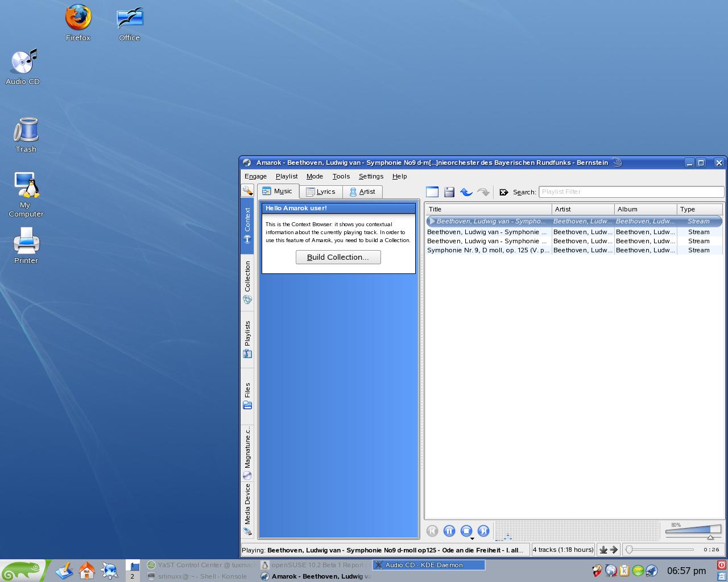
Task: Open the Help menu
Action: pyautogui.click(x=399, y=176)
